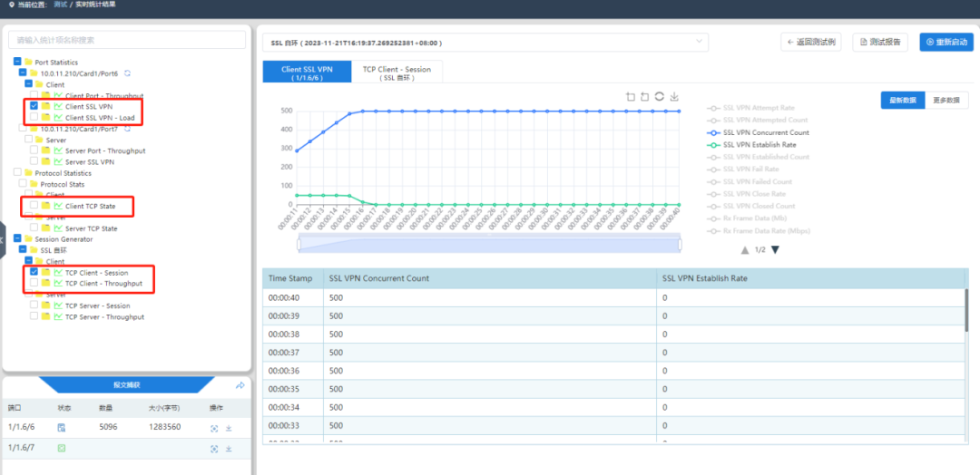
Task: Click download icon for port 1/1.6/6 capture
Action: [229, 428]
